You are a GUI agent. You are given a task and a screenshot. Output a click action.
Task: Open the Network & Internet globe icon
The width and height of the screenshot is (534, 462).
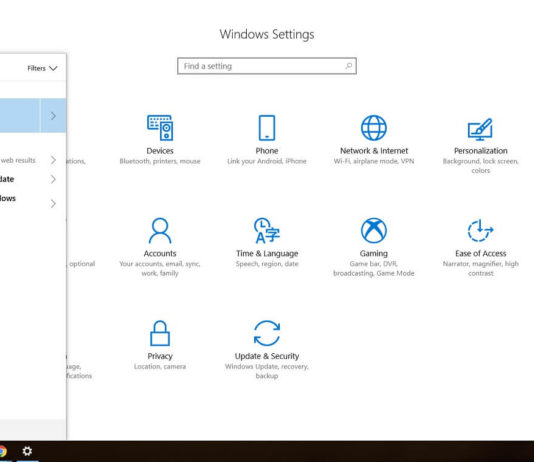click(374, 128)
